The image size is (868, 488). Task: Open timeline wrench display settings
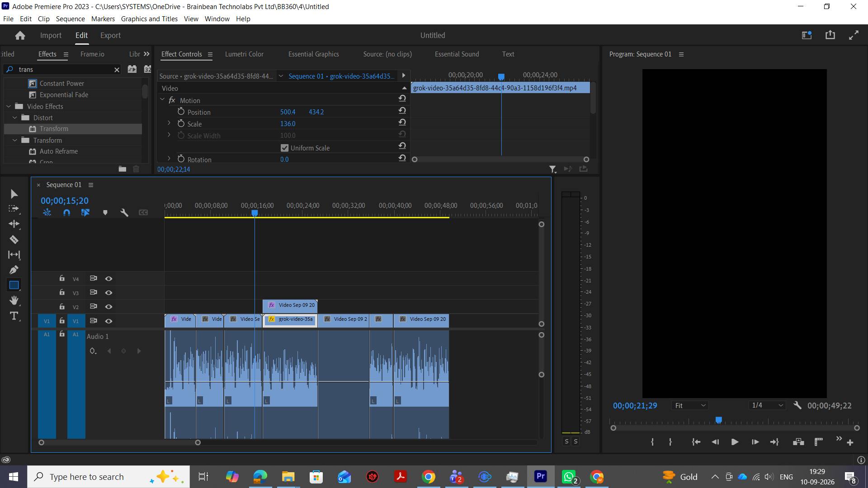tap(124, 212)
